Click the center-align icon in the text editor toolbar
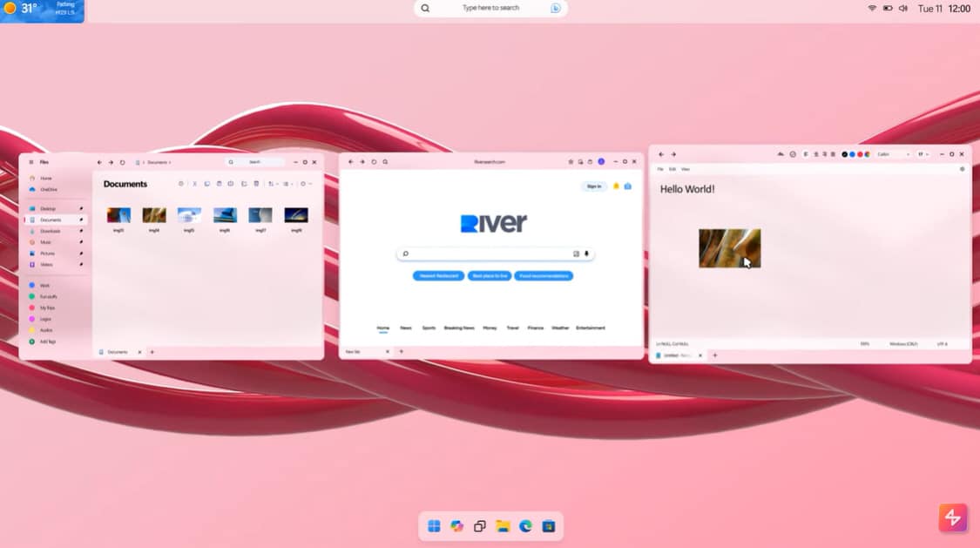The width and height of the screenshot is (980, 548). click(x=815, y=154)
